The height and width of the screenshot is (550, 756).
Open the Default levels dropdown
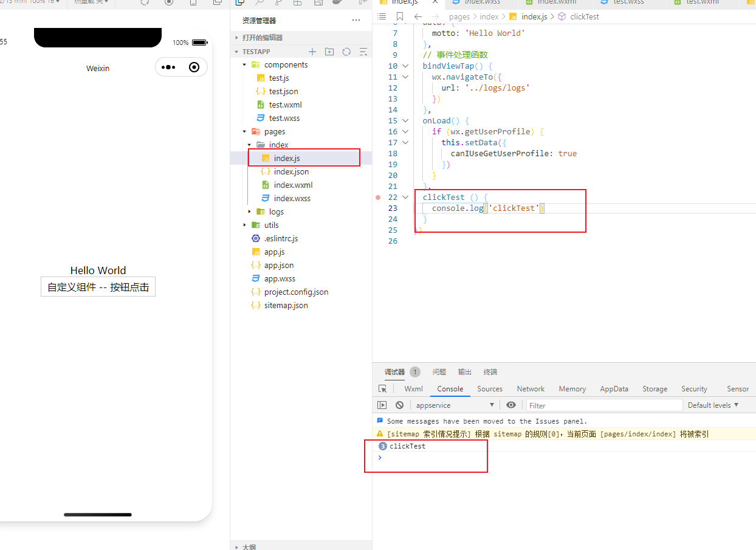(713, 405)
